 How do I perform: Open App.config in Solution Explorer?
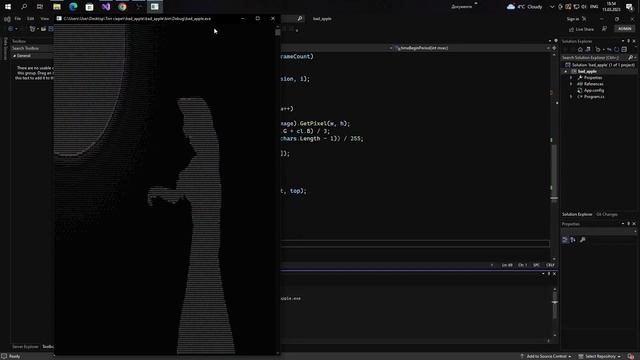pos(594,91)
